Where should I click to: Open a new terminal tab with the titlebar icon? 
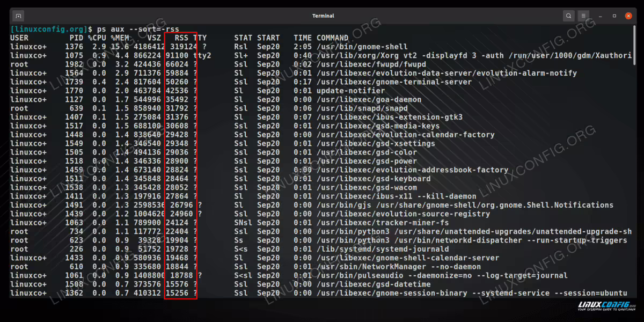click(18, 16)
